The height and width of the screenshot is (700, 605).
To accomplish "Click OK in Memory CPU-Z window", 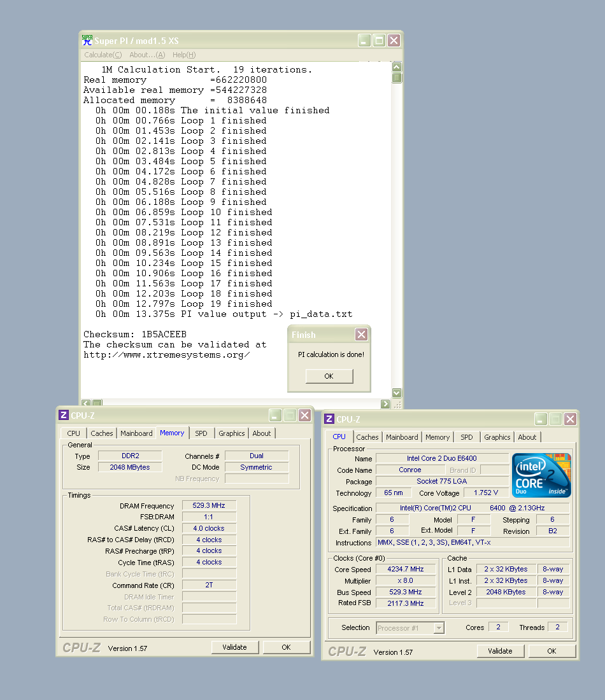I will pos(287,647).
